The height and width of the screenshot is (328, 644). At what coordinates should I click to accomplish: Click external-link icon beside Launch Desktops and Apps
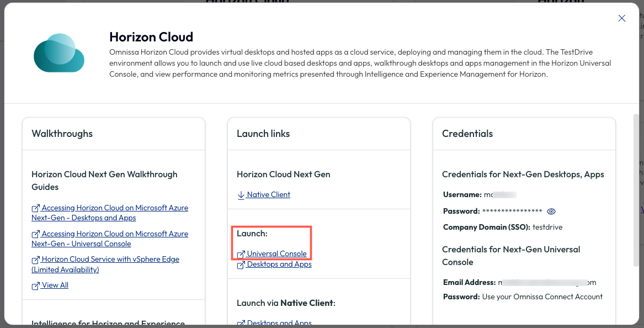241,265
